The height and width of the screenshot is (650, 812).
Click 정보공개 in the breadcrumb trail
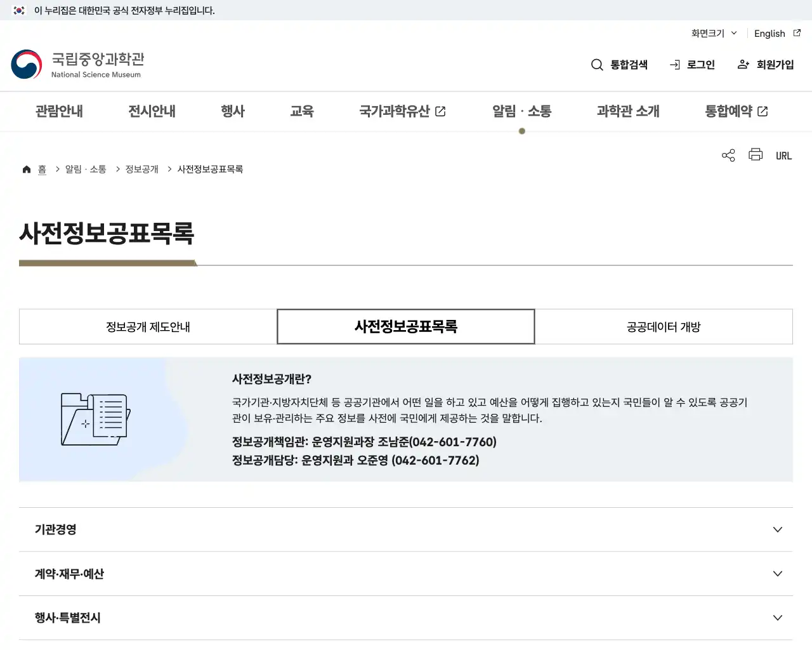point(140,169)
